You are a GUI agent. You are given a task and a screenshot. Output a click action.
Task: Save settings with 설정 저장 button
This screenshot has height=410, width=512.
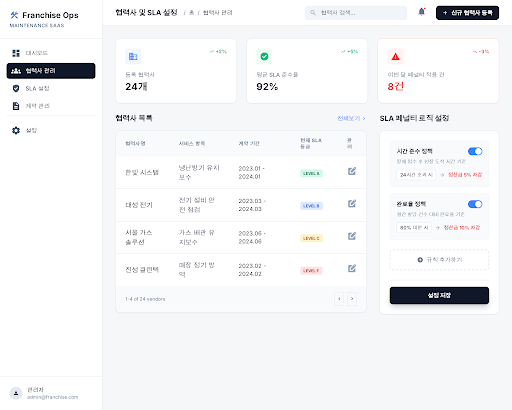coord(439,295)
